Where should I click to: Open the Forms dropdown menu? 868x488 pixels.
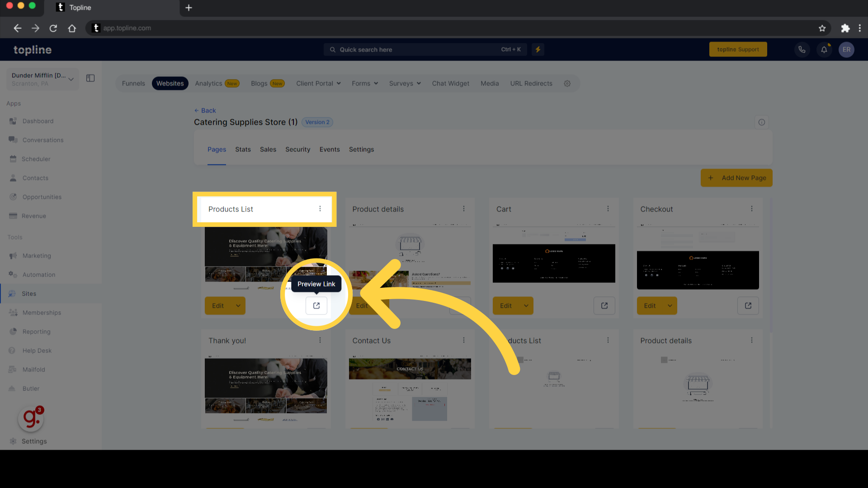pyautogui.click(x=364, y=84)
